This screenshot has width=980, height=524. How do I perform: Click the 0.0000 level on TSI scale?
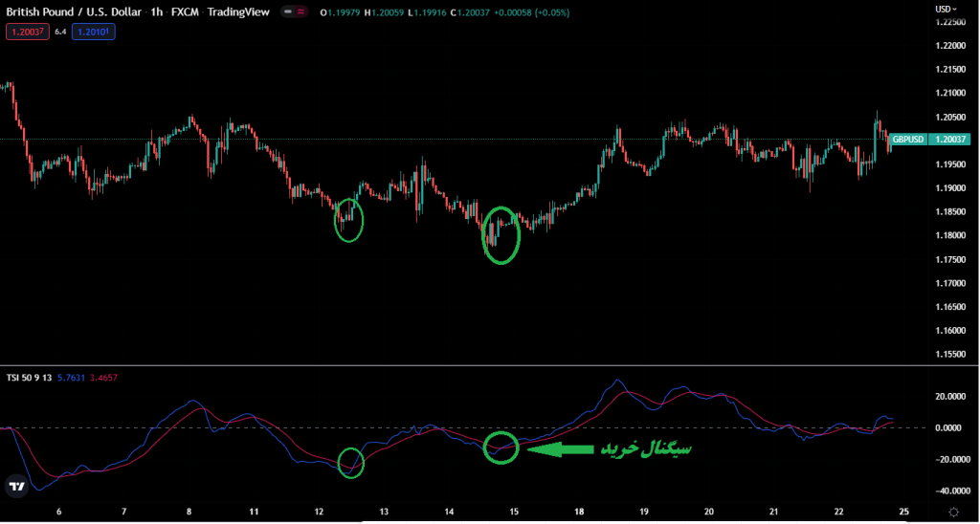coord(949,427)
